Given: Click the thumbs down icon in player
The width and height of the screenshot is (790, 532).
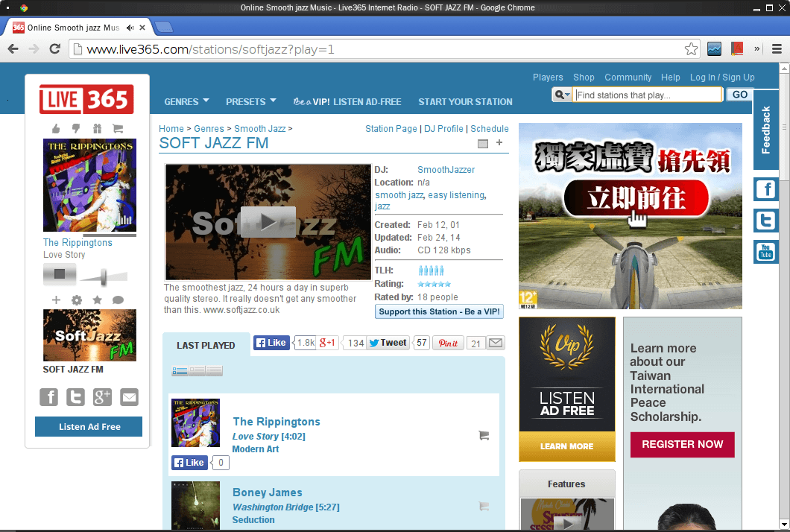Looking at the screenshot, I should 77,128.
